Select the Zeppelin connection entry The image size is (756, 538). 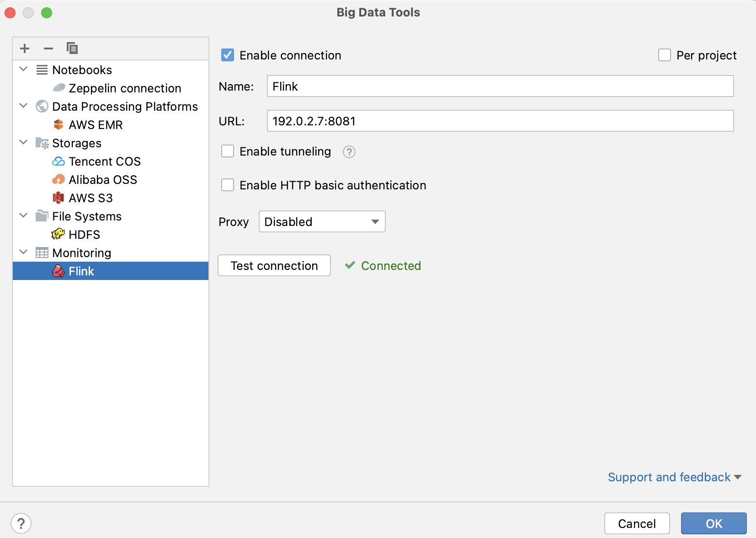tap(124, 88)
